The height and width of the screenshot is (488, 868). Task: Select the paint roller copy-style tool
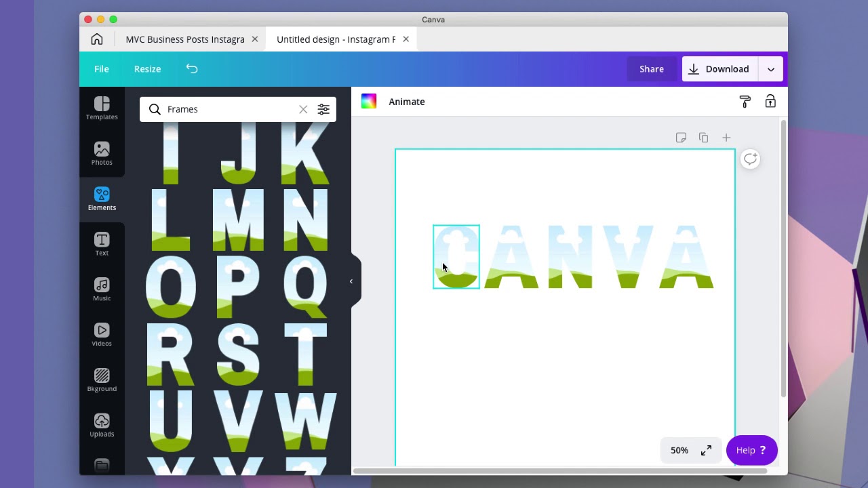coord(745,100)
